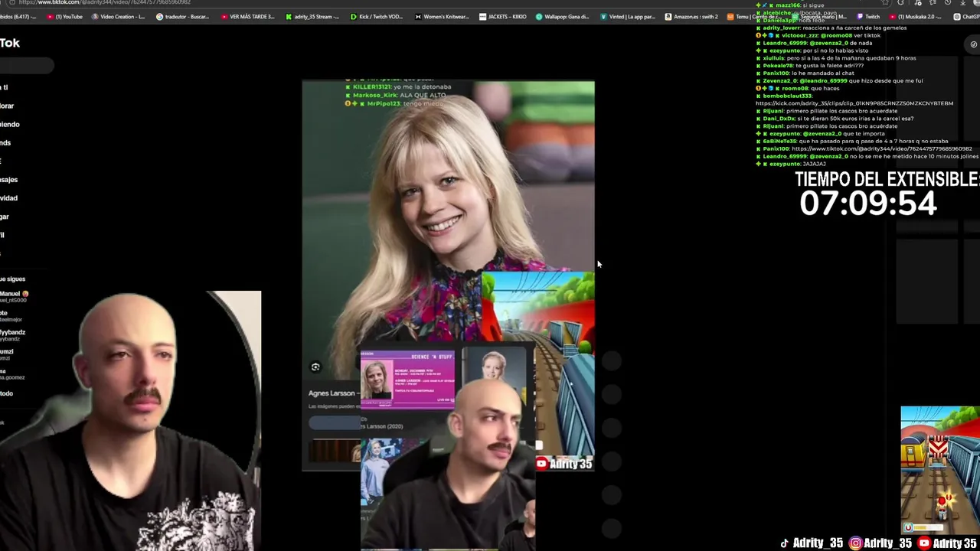Screen dimensions: 980x551
Task: Click the TIEMPO DEL EXTENSIBLE heading
Action: 887,179
